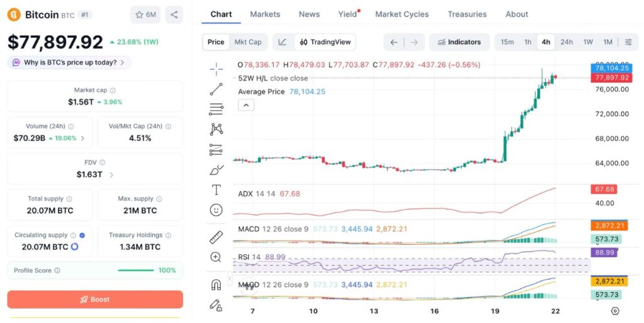Open the Fibonacci retracement lines tool
This screenshot has height=323, width=644.
(x=216, y=109)
